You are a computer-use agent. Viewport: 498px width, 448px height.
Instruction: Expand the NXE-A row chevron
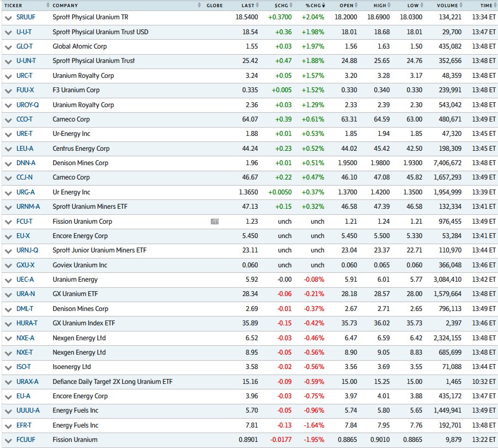tap(8, 339)
